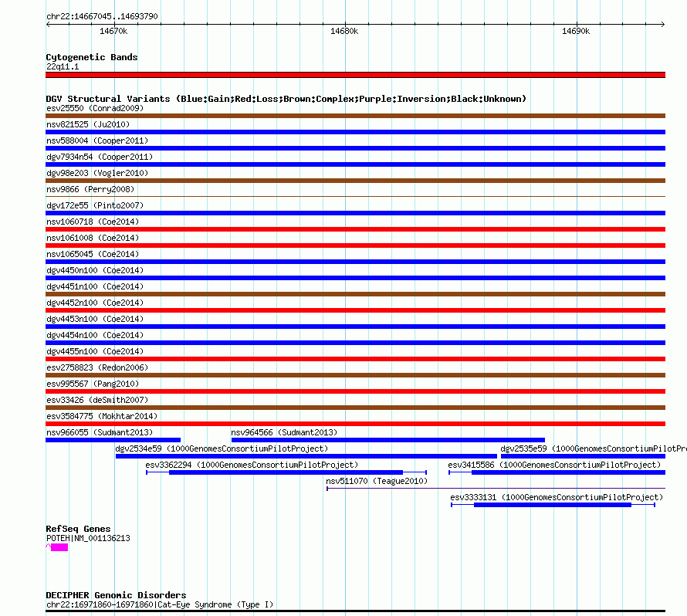Click the esv995567 (Pang2010) label

pyautogui.click(x=93, y=384)
